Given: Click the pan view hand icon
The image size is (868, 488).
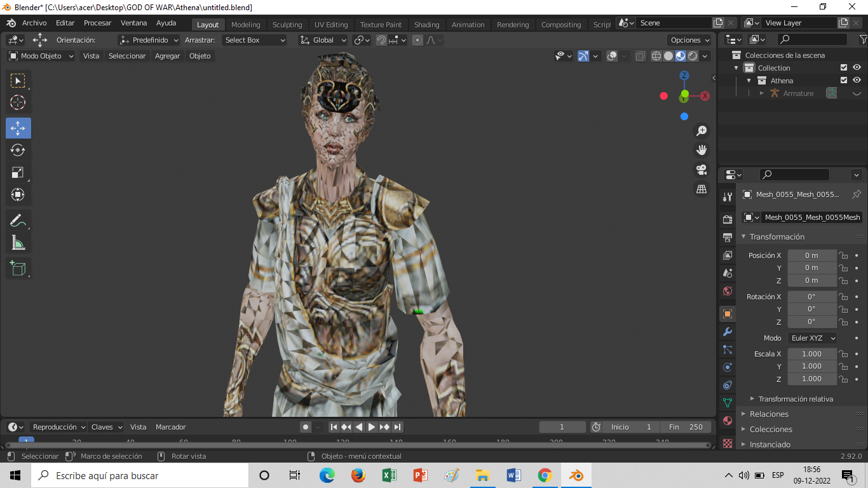Looking at the screenshot, I should (x=702, y=150).
